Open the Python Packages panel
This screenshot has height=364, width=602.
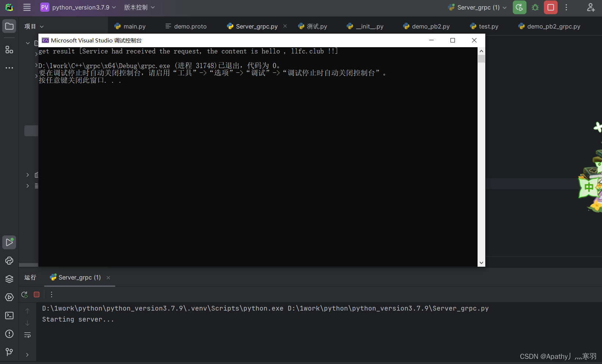pyautogui.click(x=9, y=279)
